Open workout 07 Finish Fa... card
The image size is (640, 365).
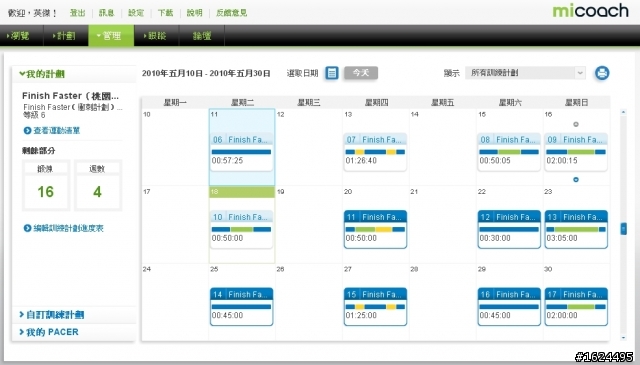coord(376,152)
